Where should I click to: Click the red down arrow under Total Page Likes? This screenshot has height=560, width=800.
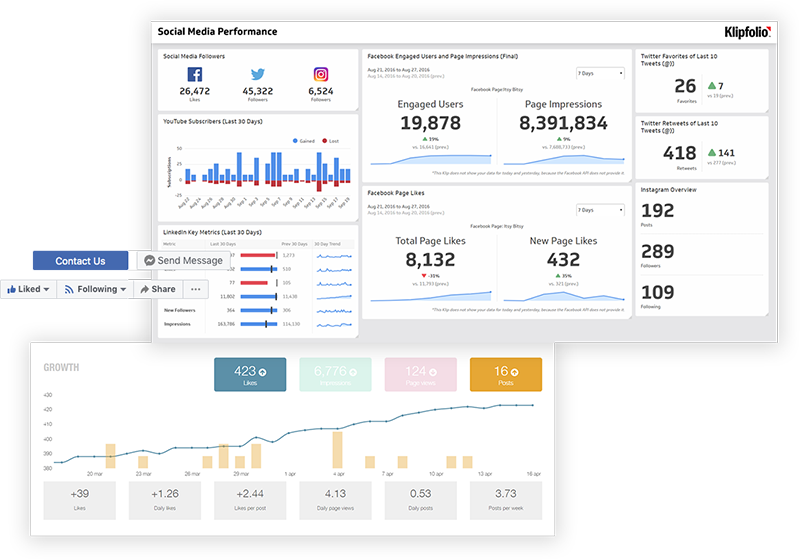[424, 275]
